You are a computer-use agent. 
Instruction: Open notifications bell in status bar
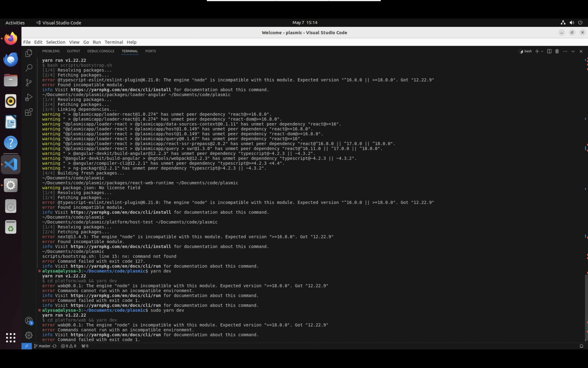coord(581,346)
